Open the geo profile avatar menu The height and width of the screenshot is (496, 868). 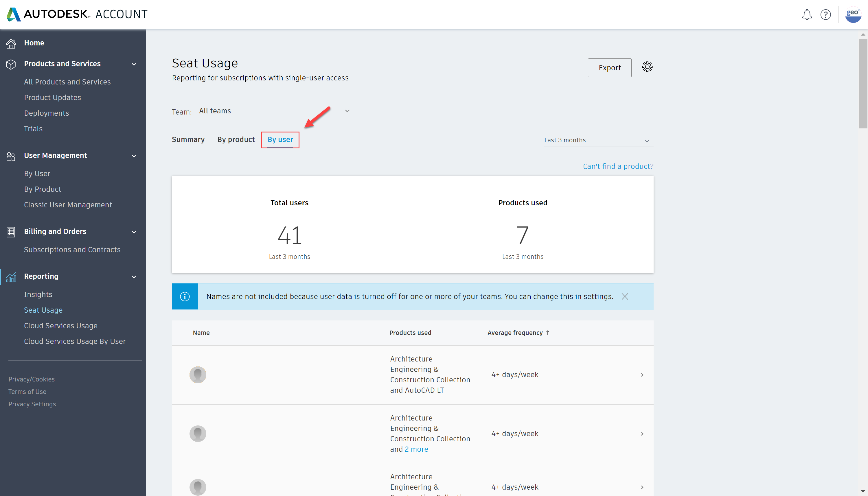click(853, 15)
